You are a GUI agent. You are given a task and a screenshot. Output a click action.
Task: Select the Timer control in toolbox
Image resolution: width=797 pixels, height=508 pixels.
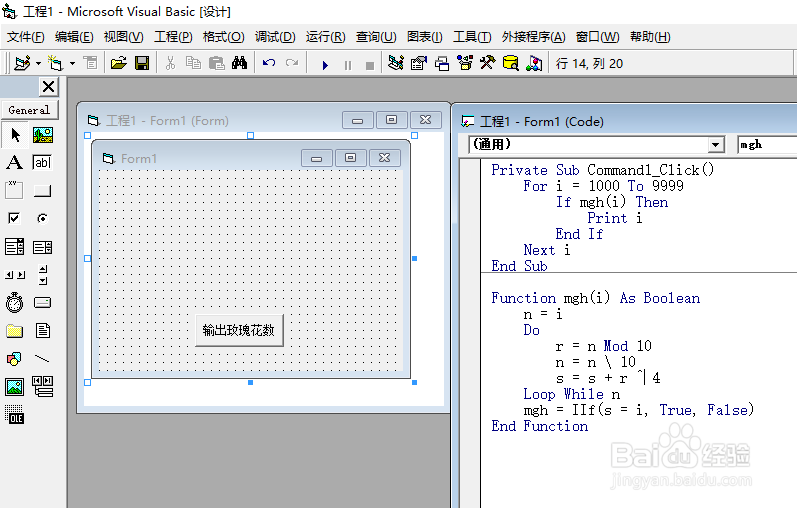tap(14, 303)
